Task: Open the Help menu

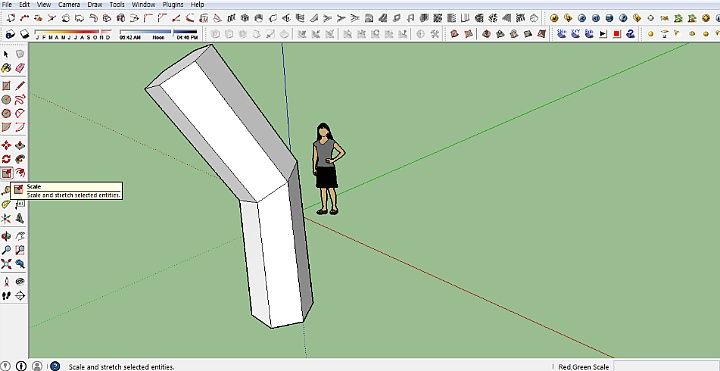Action: 197,4
